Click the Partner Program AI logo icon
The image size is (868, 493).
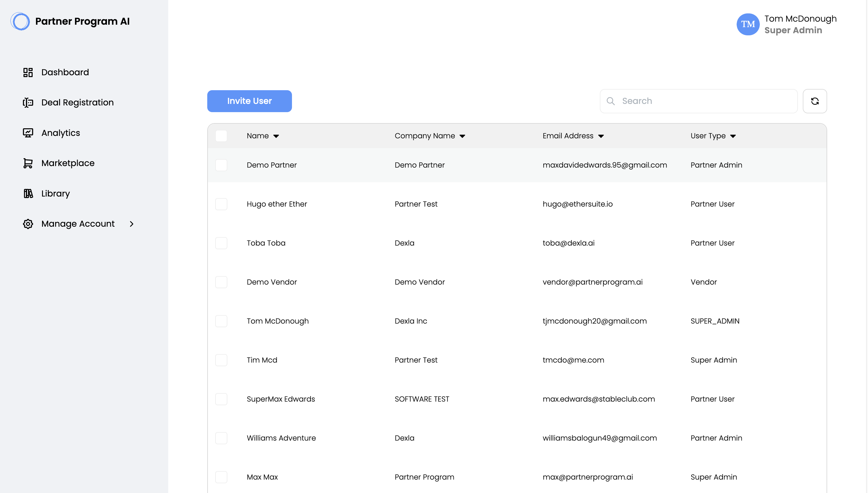point(20,21)
